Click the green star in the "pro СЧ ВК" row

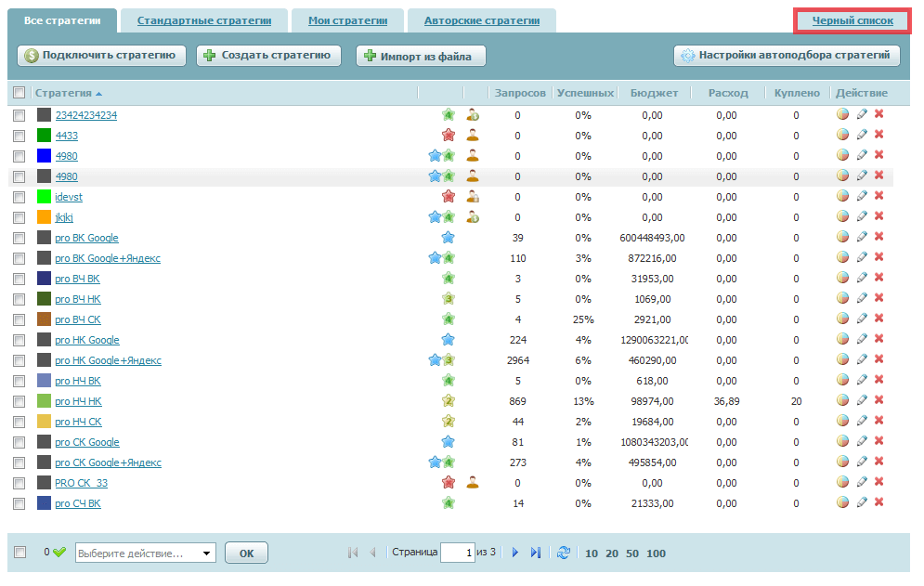coord(449,502)
